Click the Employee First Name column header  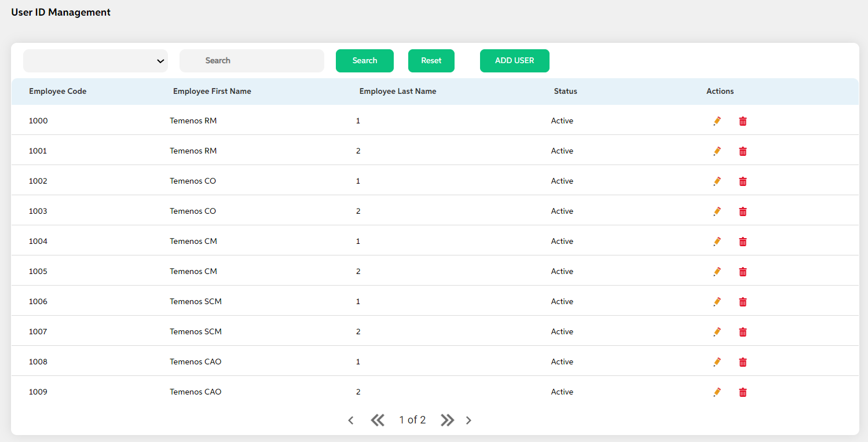coord(212,91)
